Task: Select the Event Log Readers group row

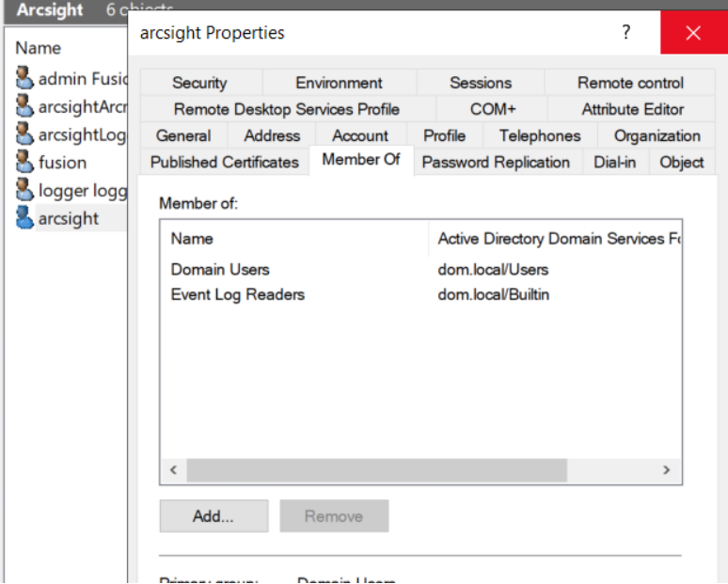Action: point(420,294)
